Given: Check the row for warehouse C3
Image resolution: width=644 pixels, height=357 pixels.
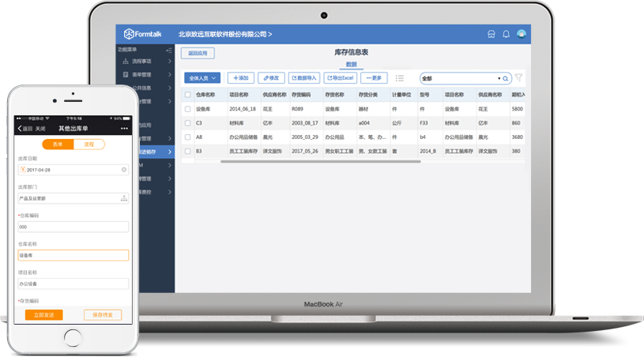Looking at the screenshot, I should pos(188,123).
